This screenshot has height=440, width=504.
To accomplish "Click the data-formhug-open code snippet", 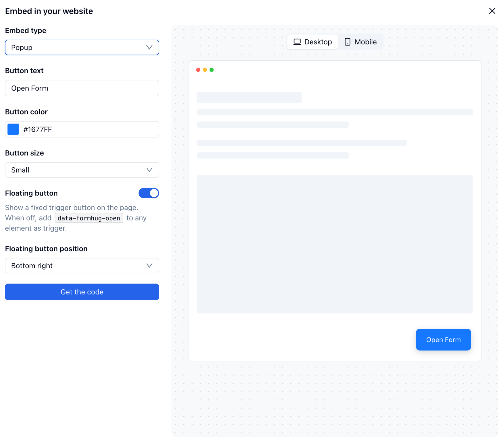I will (x=89, y=218).
